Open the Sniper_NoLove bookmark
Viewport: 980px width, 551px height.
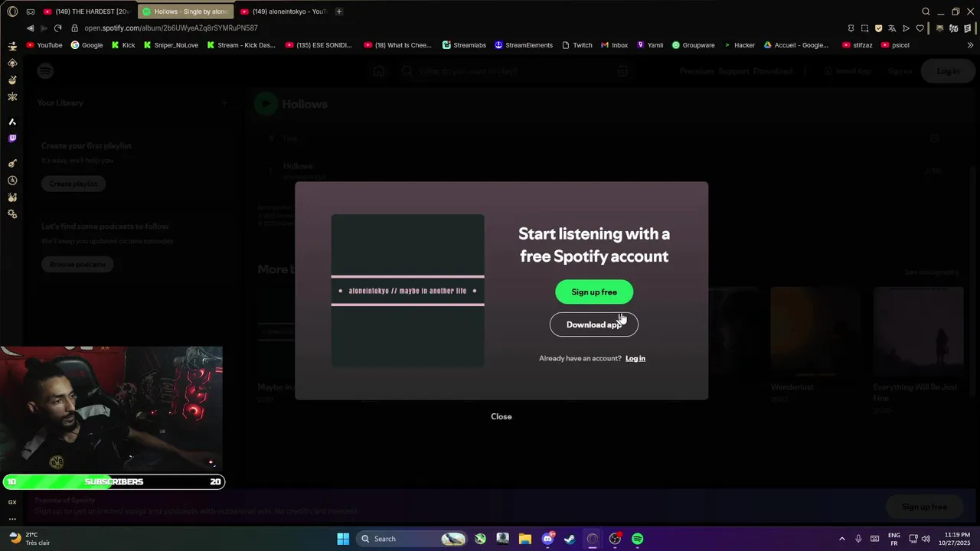pos(170,45)
